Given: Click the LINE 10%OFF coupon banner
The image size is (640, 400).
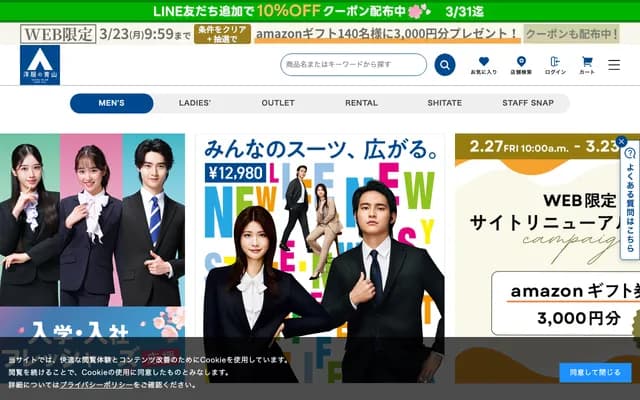Looking at the screenshot, I should 320,10.
